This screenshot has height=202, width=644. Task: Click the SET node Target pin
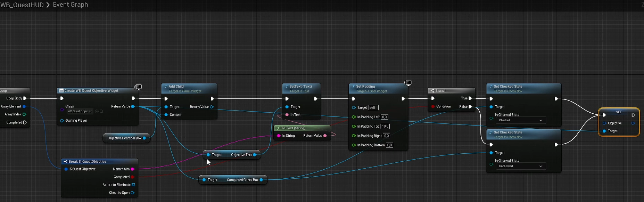[604, 131]
